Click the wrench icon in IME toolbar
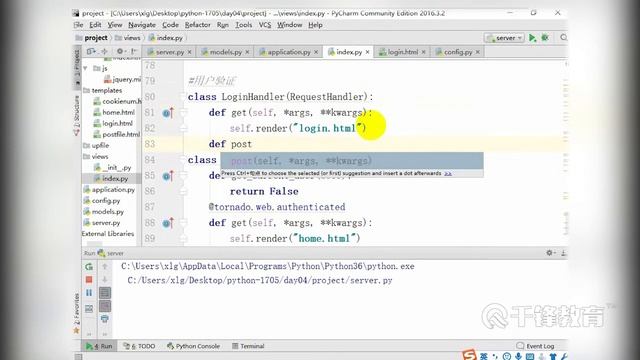 tap(564, 356)
